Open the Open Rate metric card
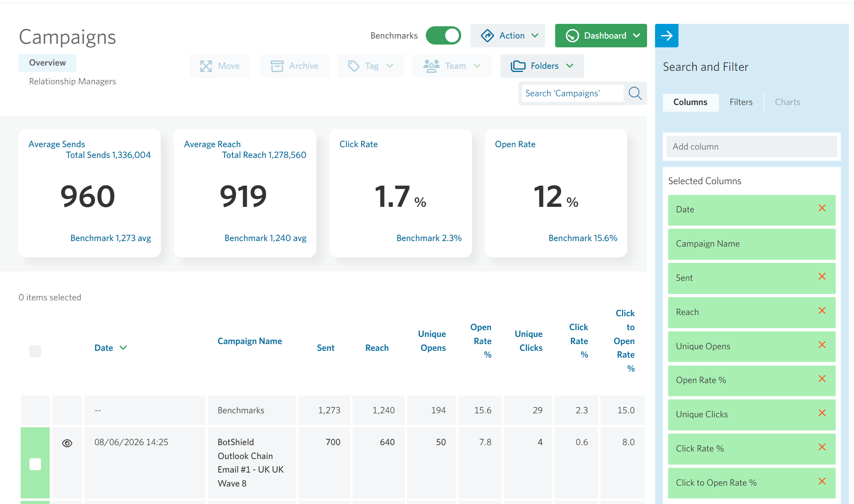 click(556, 193)
